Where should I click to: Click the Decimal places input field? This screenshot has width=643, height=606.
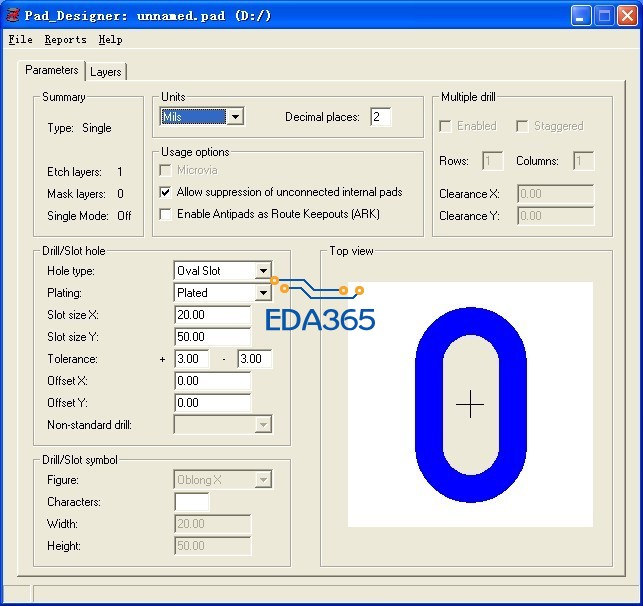coord(380,117)
